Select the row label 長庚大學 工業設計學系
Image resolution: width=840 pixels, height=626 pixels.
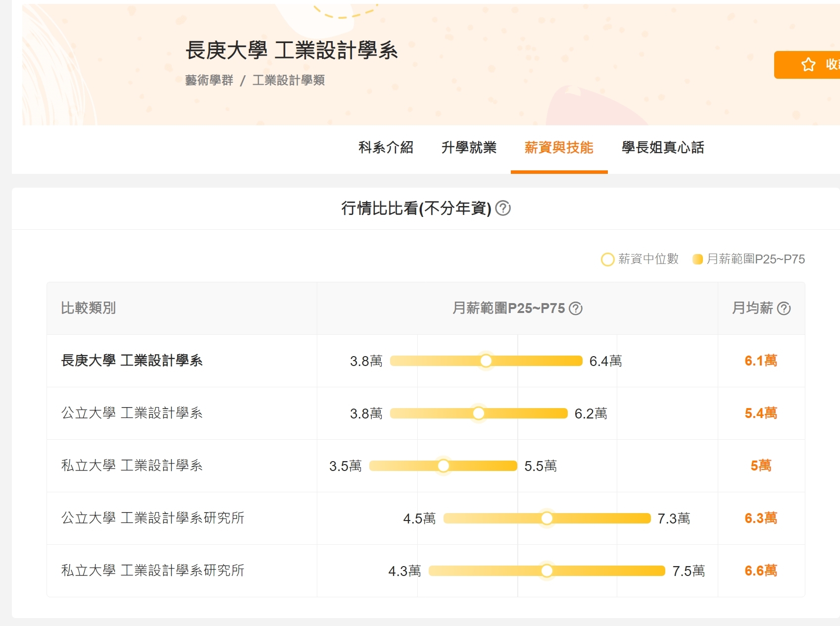[132, 361]
